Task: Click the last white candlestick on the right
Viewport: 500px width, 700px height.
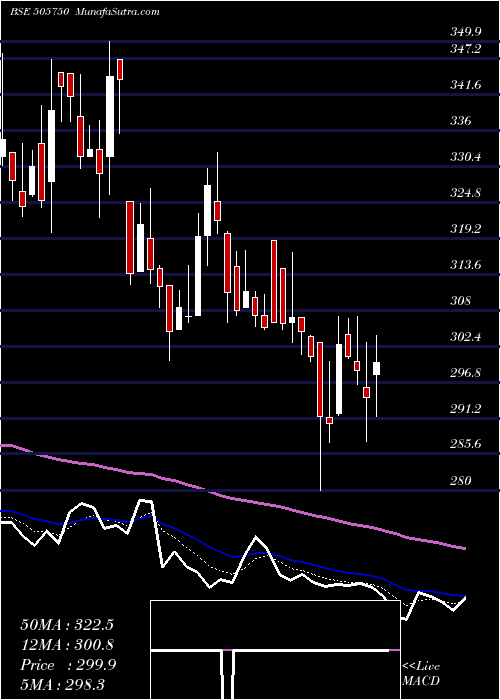Action: click(x=376, y=376)
